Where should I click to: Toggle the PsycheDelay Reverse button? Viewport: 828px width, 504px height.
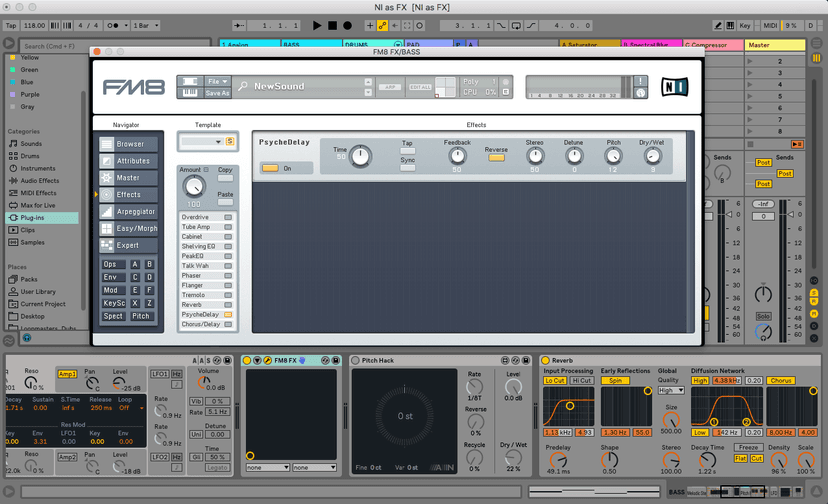(x=496, y=157)
